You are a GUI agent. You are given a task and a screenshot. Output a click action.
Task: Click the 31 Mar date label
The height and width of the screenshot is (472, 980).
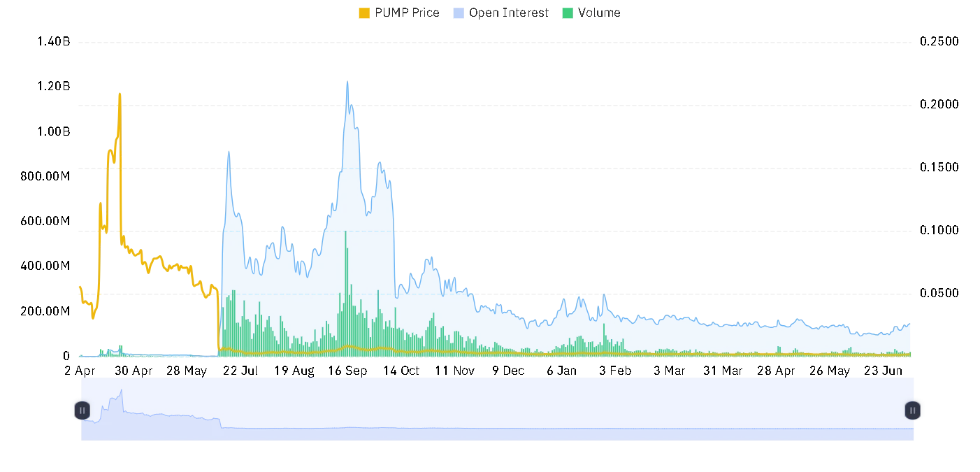(x=723, y=371)
